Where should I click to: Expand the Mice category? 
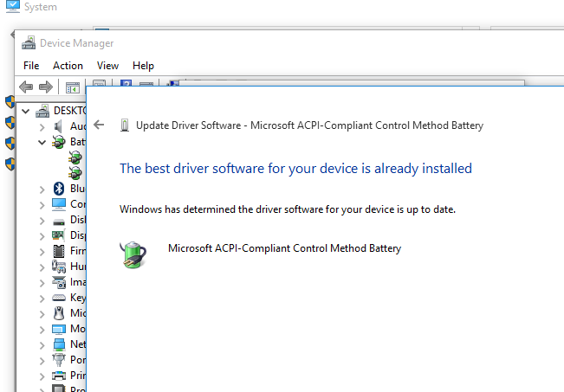pos(42,314)
